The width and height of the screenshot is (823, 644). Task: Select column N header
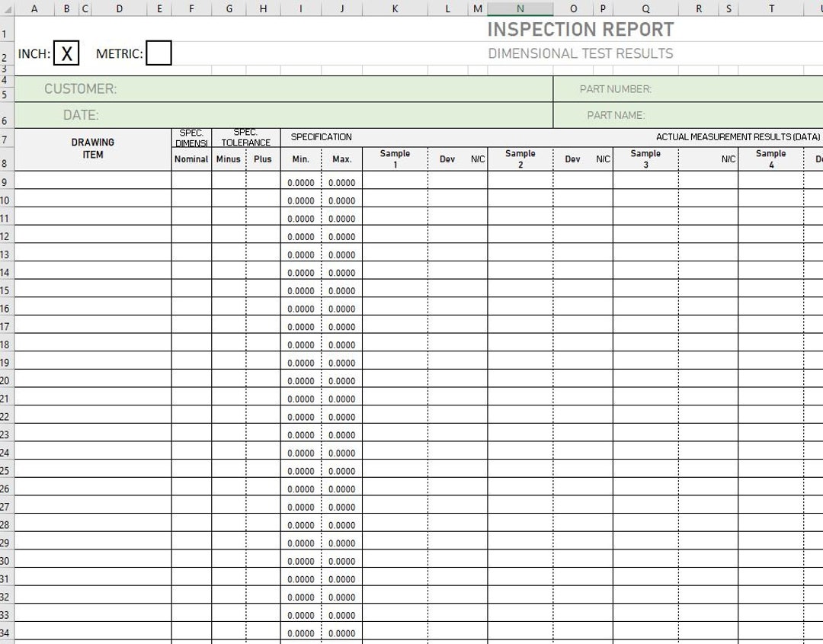(520, 8)
